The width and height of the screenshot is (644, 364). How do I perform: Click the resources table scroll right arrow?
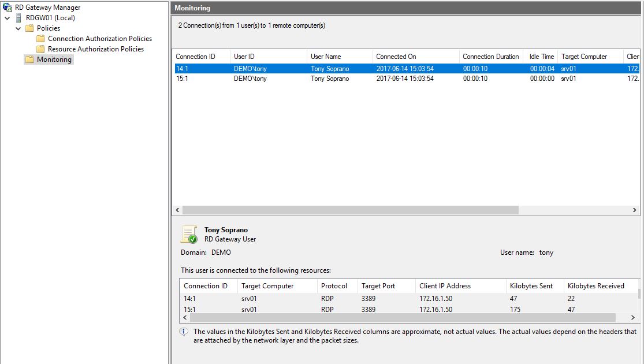633,318
